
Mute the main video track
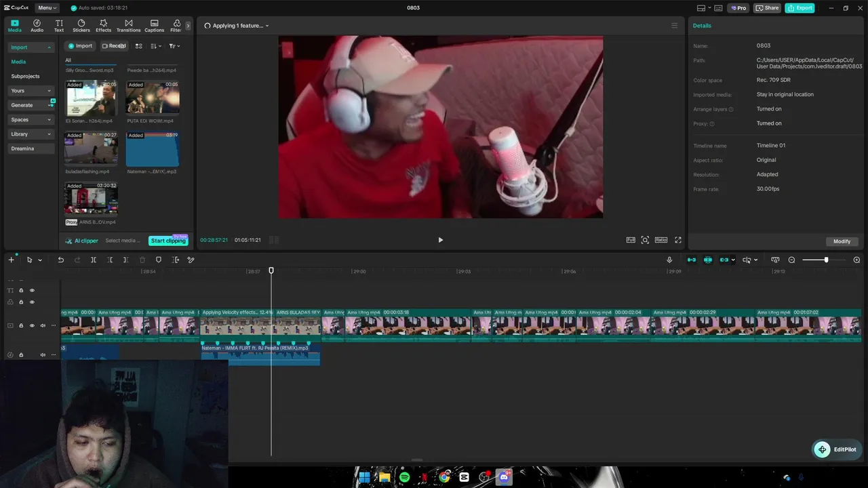tap(43, 325)
